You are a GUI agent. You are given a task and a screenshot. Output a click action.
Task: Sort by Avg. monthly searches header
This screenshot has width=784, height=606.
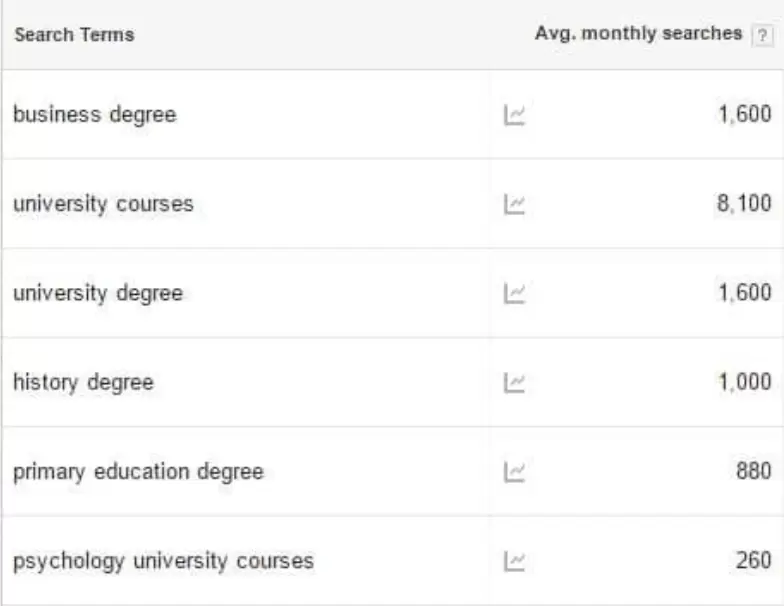(638, 34)
